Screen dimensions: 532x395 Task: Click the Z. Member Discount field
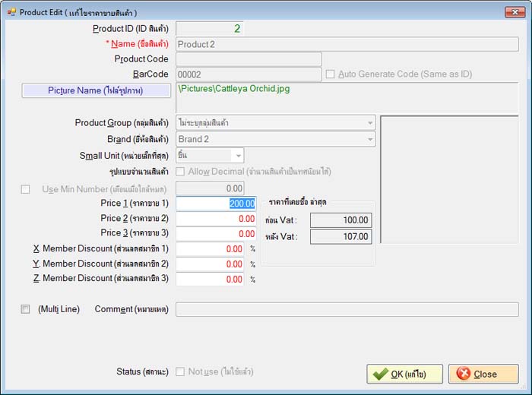[x=211, y=279]
